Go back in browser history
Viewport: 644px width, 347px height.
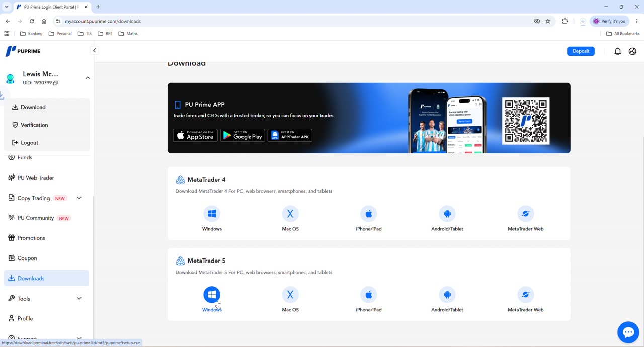tap(8, 21)
